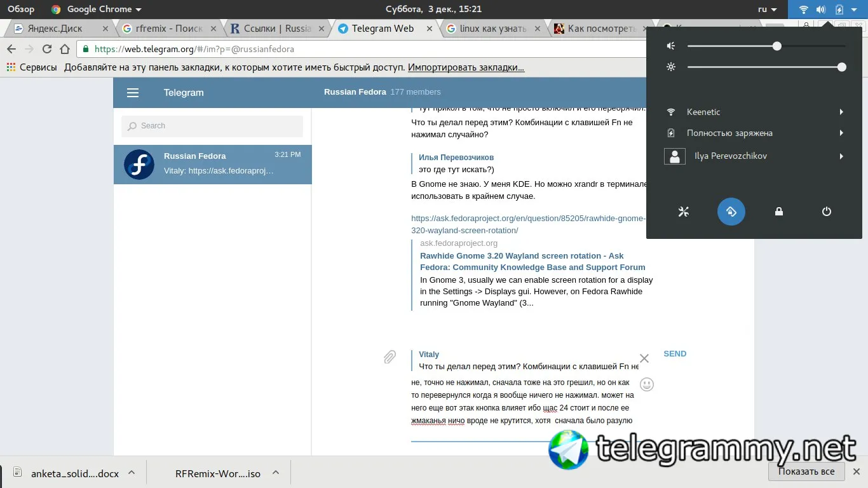The image size is (868, 488).
Task: Click the 177 members label
Action: click(x=416, y=92)
